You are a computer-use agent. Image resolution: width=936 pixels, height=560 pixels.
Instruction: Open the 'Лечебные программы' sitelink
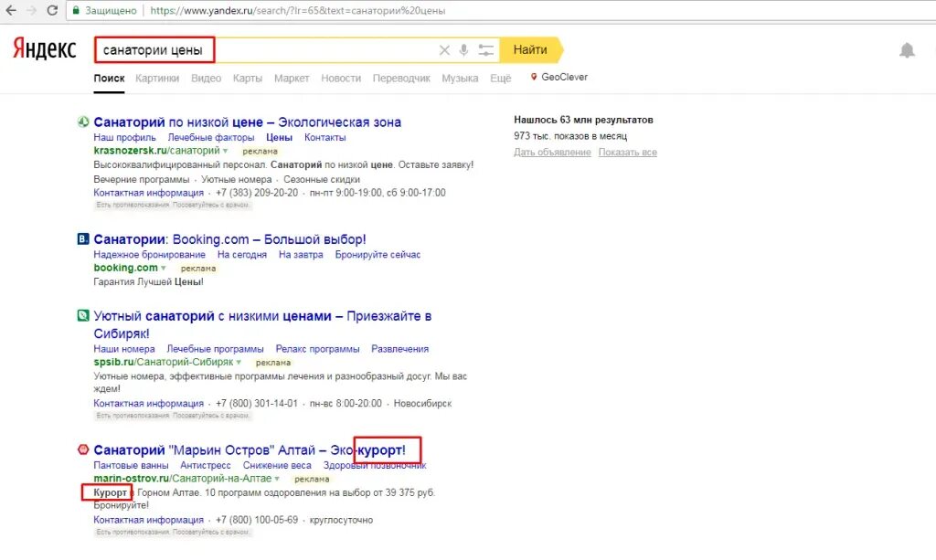(215, 349)
